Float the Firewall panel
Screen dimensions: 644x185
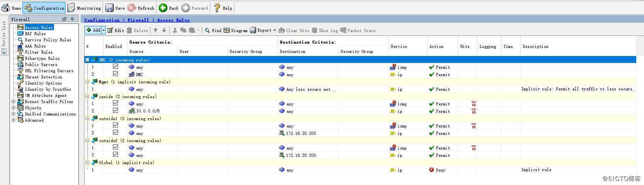click(64, 19)
